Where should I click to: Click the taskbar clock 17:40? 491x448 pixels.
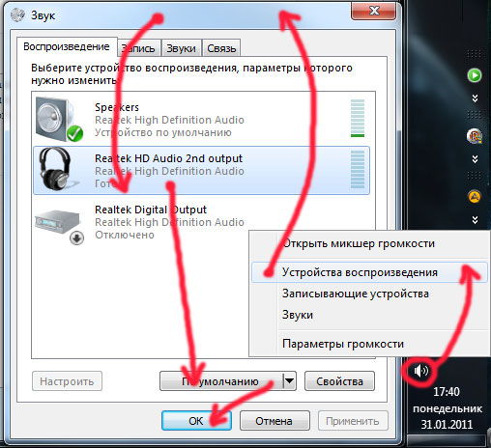point(447,392)
